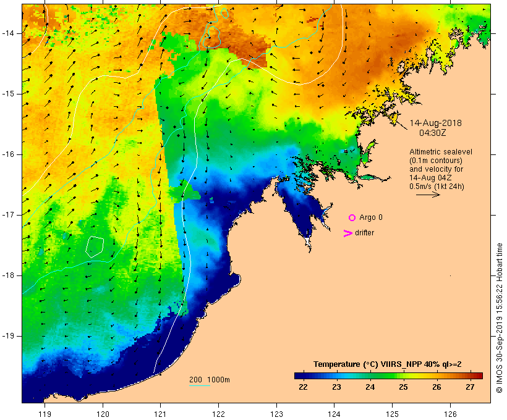This screenshot has width=507, height=420.
Task: Click colorbar tick label 22
Action: click(x=303, y=387)
